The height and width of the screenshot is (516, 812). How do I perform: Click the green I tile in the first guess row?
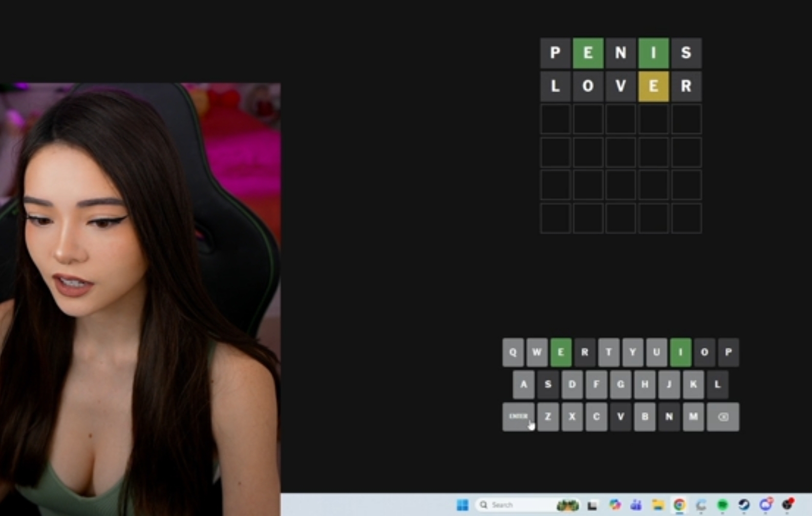(x=653, y=53)
